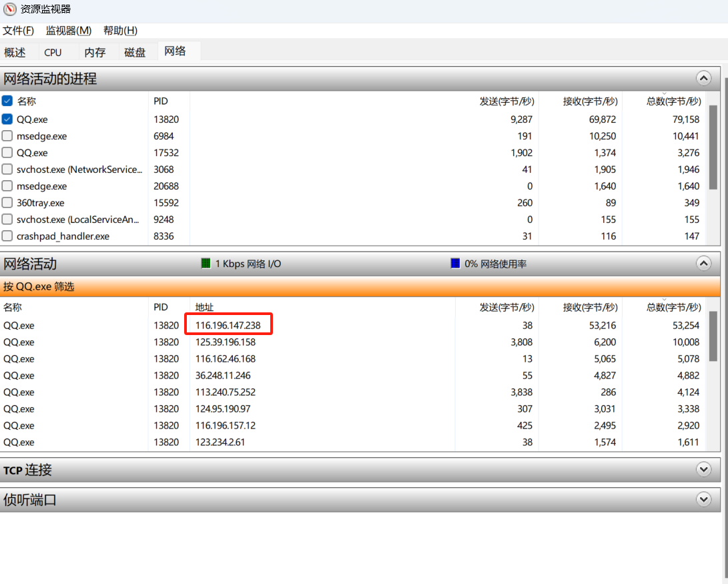The image size is (728, 584).
Task: Sort processes by 总数(字节/秒) column
Action: click(673, 101)
